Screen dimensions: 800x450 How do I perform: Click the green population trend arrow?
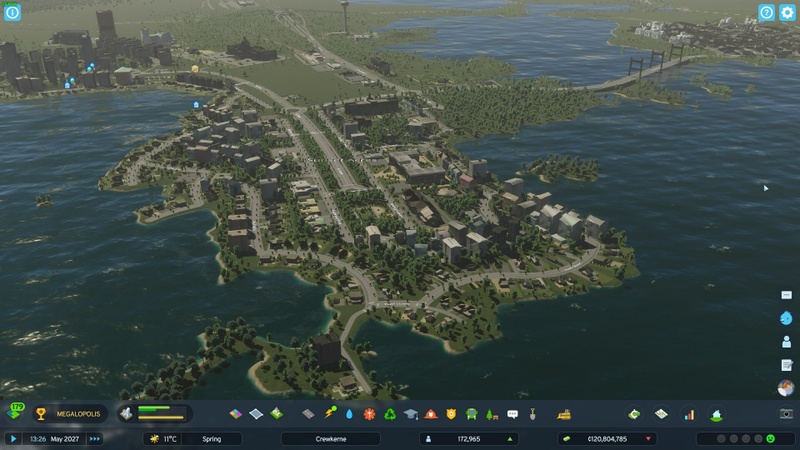(510, 439)
